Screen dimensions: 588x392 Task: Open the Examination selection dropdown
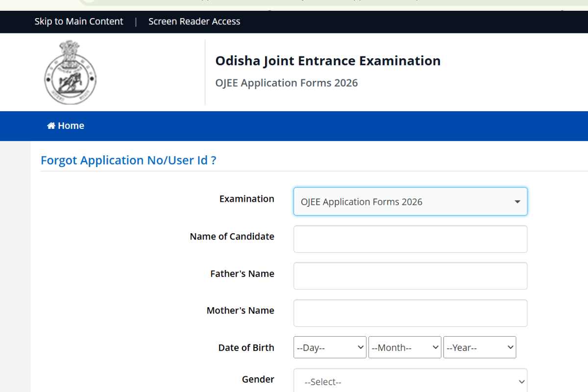coord(410,201)
